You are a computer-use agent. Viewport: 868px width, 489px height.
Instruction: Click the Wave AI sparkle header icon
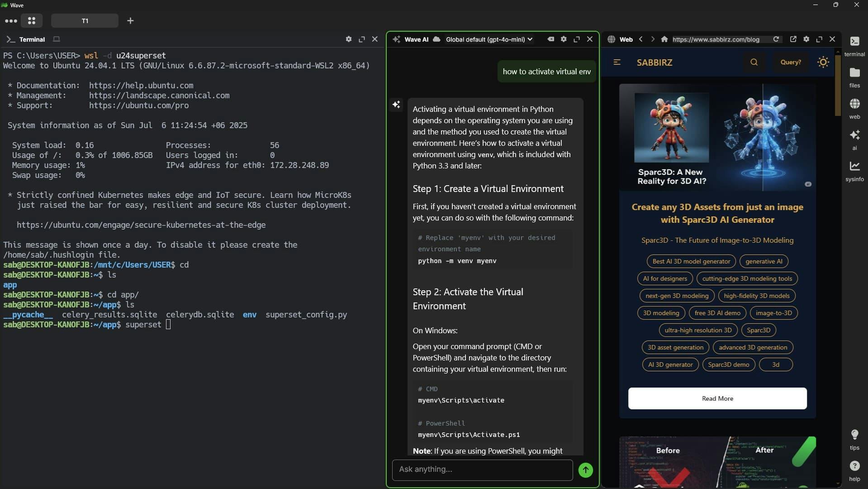[x=397, y=39]
